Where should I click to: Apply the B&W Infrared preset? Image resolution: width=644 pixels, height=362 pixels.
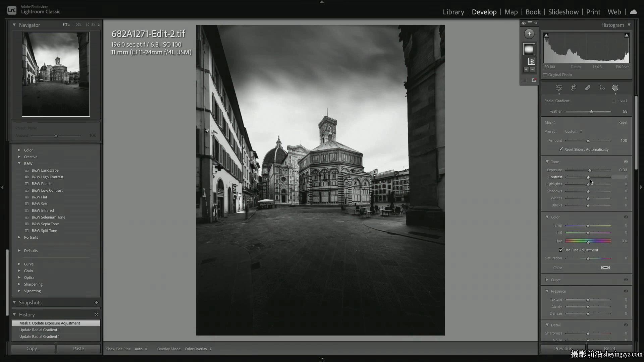pyautogui.click(x=43, y=210)
